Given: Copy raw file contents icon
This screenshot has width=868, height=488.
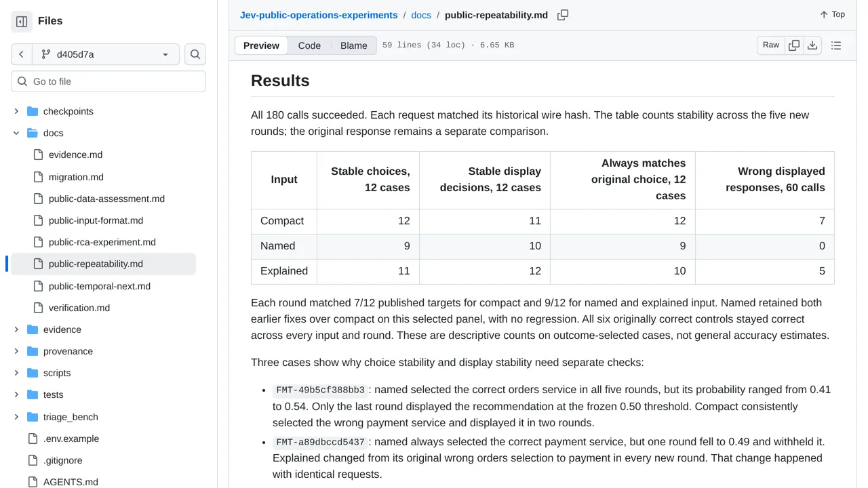Looking at the screenshot, I should click(x=794, y=45).
